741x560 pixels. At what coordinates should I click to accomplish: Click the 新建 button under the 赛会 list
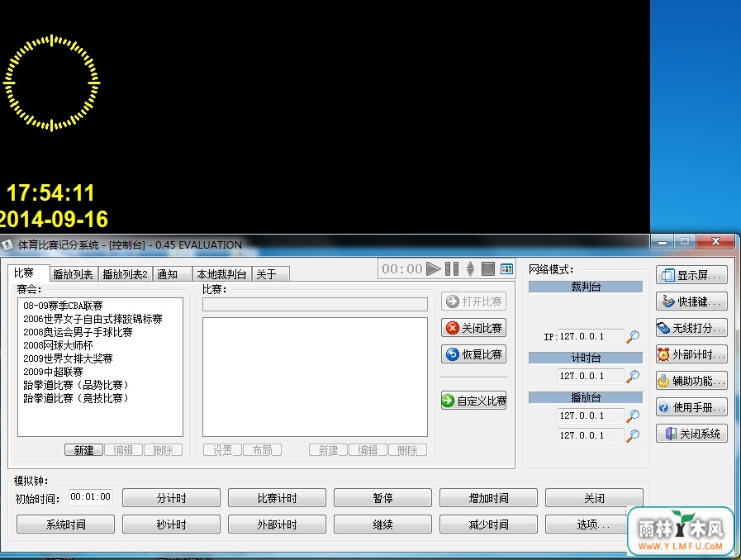83,450
